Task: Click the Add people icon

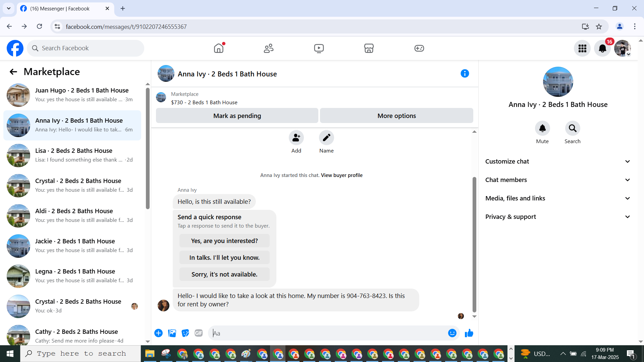Action: click(296, 138)
